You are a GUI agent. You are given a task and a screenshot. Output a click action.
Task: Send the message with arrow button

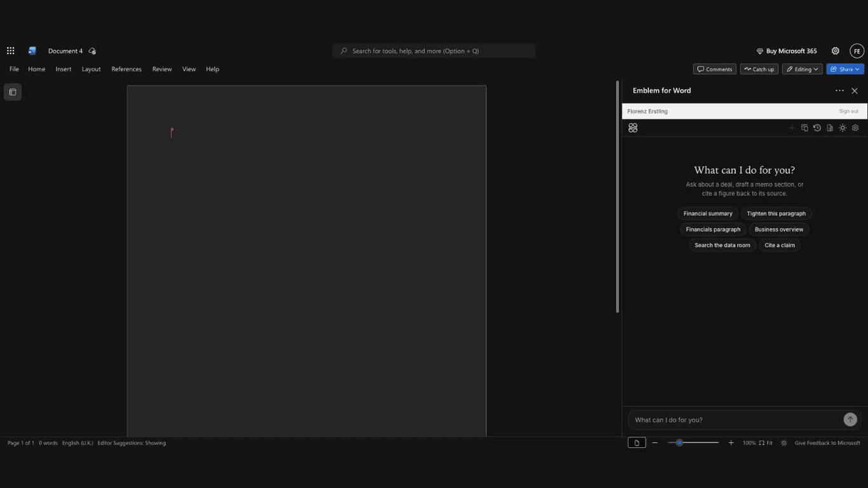point(850,419)
